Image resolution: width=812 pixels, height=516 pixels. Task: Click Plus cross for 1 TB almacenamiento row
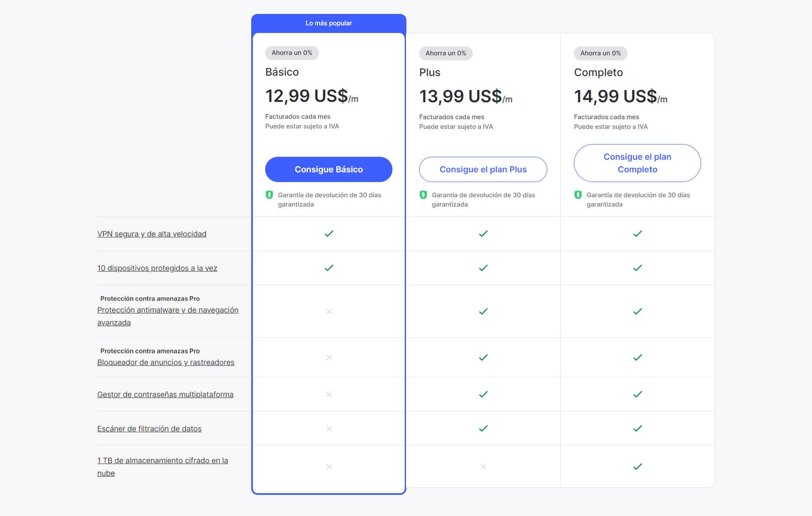(483, 467)
